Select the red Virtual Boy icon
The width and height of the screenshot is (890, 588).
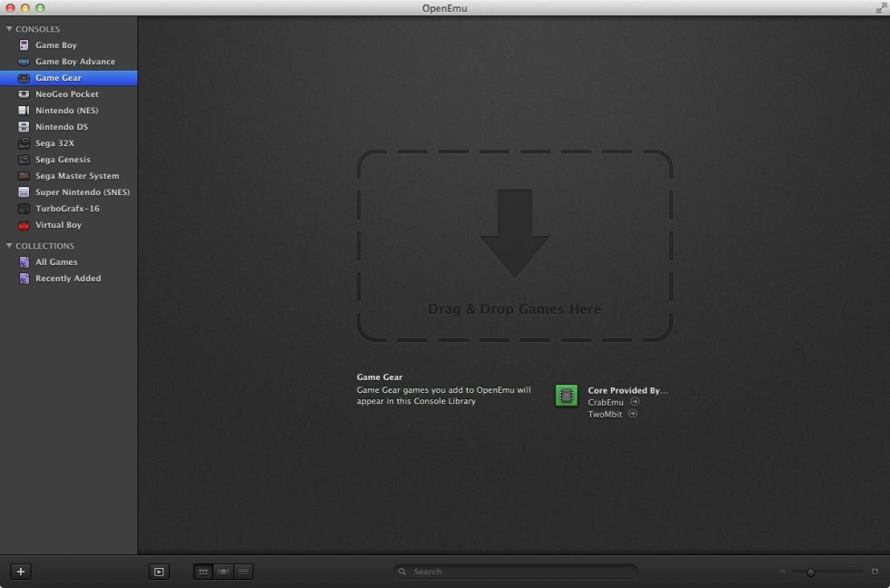(24, 225)
